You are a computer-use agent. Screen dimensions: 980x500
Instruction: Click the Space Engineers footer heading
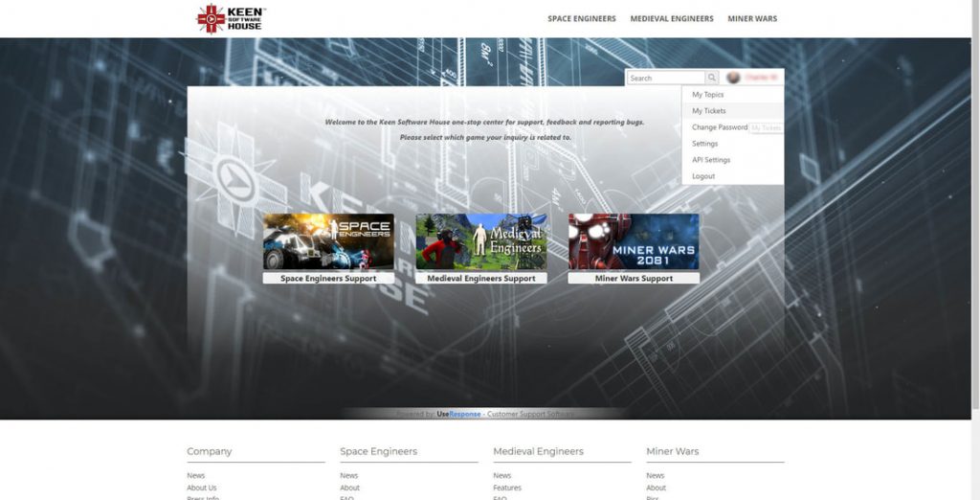(378, 451)
